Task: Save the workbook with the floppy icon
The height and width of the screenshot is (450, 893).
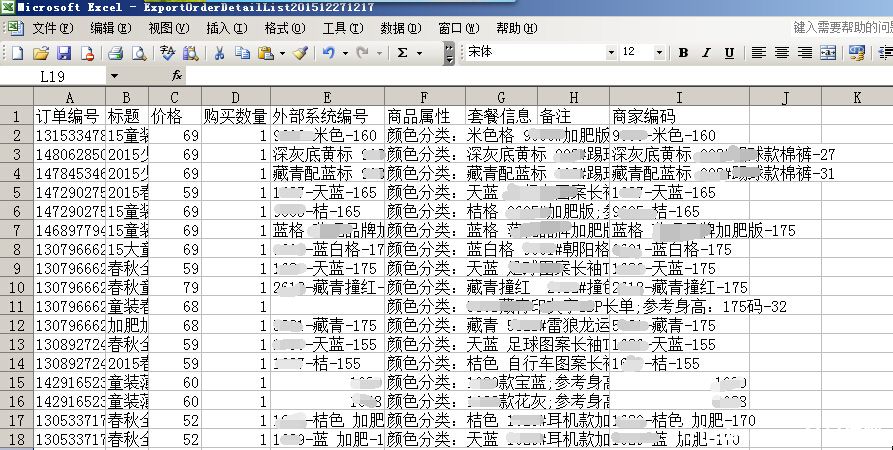Action: [64, 53]
